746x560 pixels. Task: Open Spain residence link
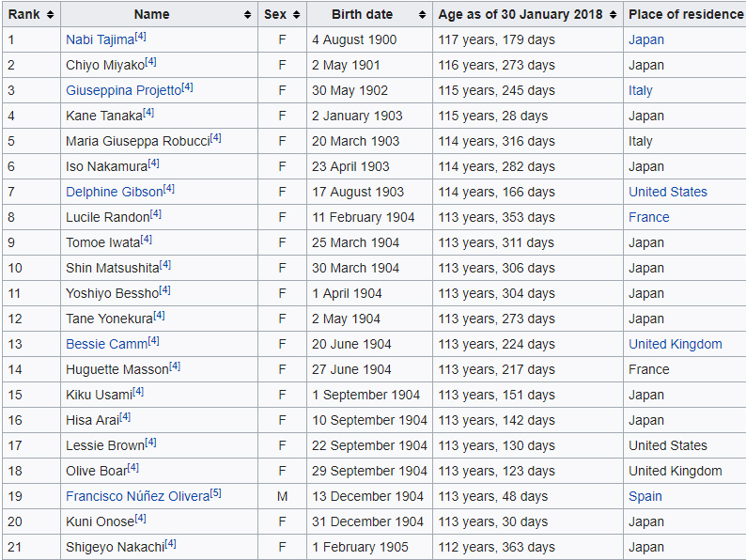pos(645,497)
